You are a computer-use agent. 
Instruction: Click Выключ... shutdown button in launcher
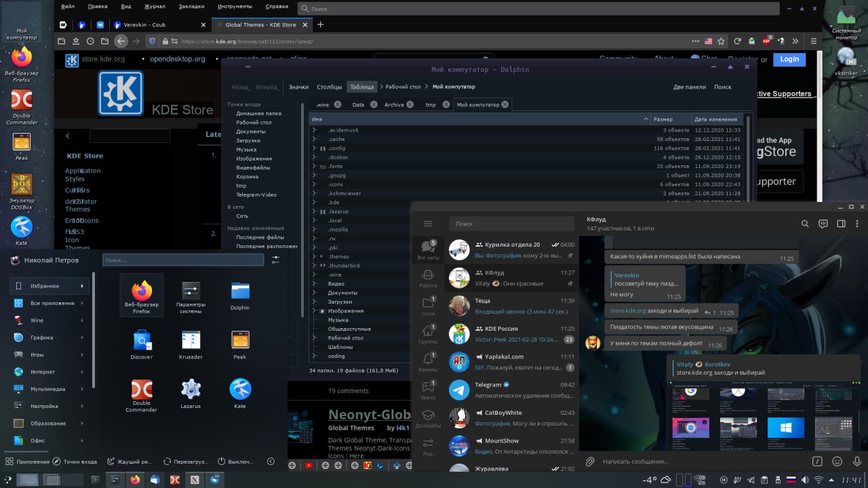coord(235,462)
